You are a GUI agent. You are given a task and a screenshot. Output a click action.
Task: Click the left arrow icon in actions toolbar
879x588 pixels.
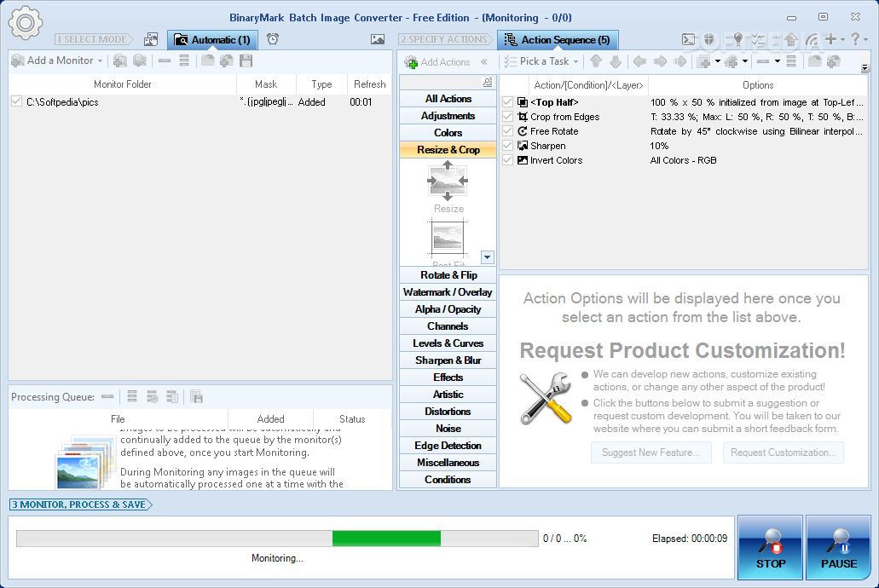pos(639,61)
